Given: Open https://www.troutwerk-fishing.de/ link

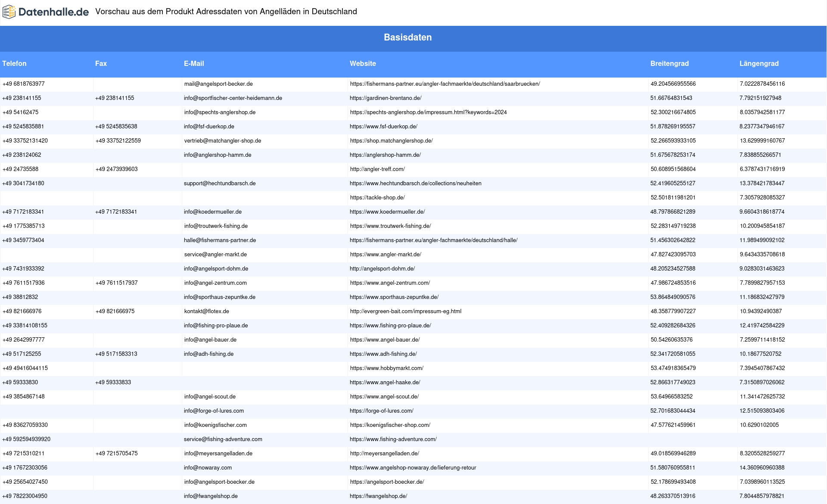Looking at the screenshot, I should (x=390, y=226).
